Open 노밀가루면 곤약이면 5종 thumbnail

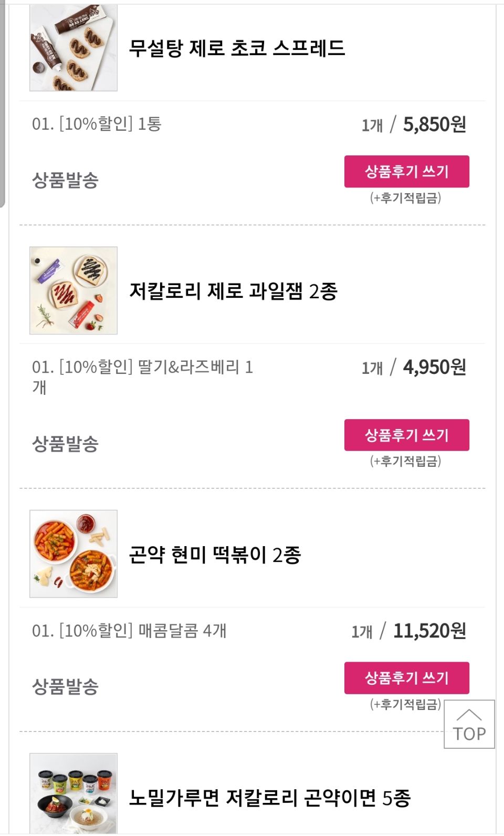click(x=73, y=793)
